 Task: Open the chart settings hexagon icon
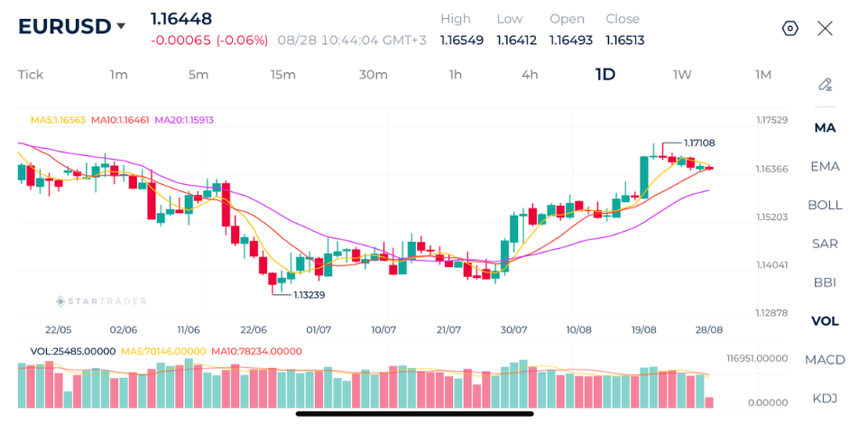[x=790, y=28]
